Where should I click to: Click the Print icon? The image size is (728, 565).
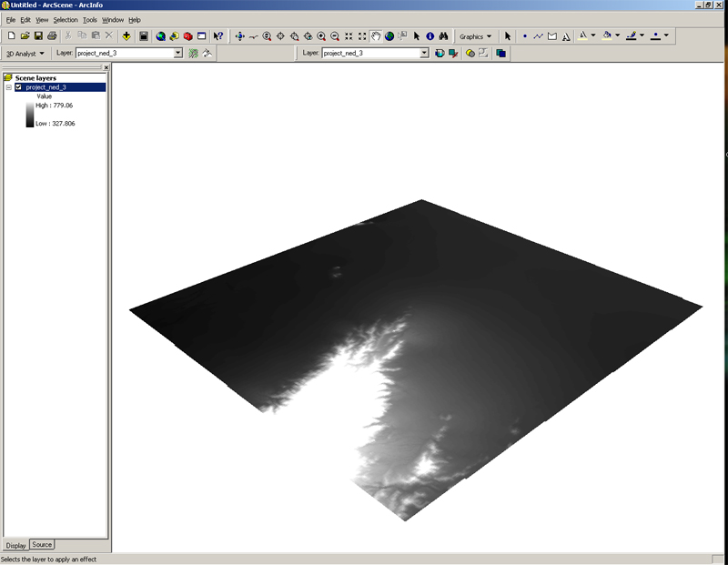(52, 36)
